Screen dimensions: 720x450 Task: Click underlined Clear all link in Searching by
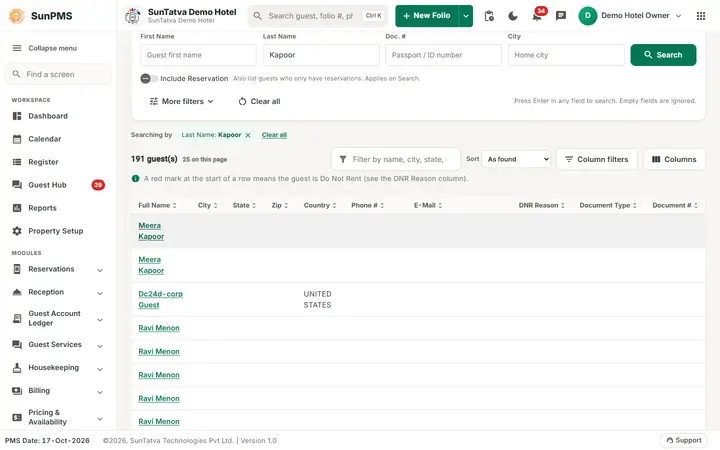(x=274, y=135)
